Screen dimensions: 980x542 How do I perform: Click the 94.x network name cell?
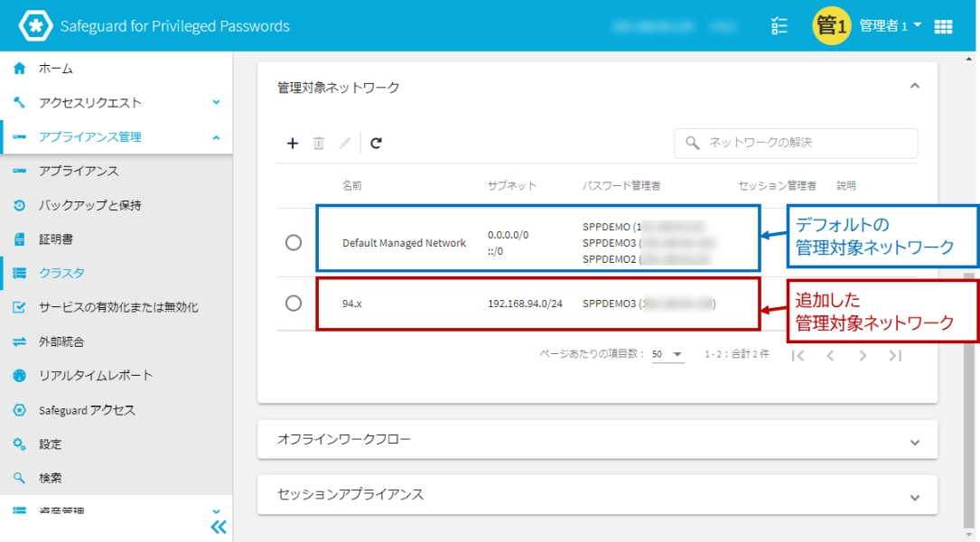352,304
